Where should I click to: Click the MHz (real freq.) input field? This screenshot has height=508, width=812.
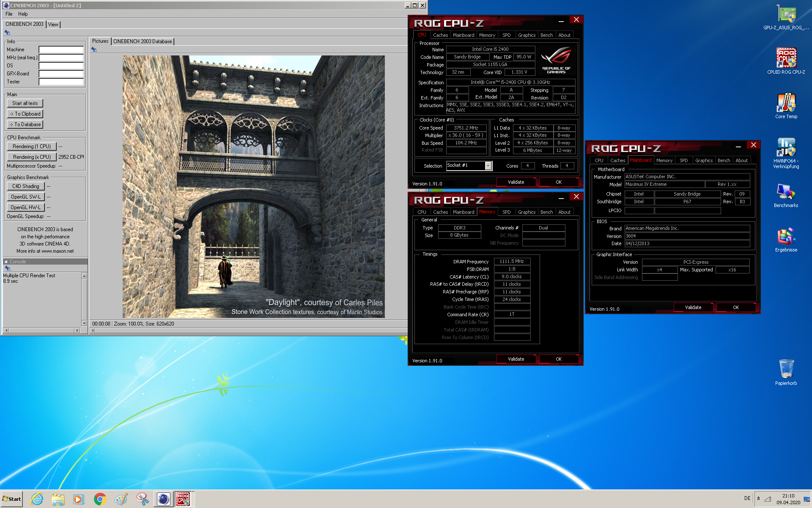pyautogui.click(x=61, y=58)
